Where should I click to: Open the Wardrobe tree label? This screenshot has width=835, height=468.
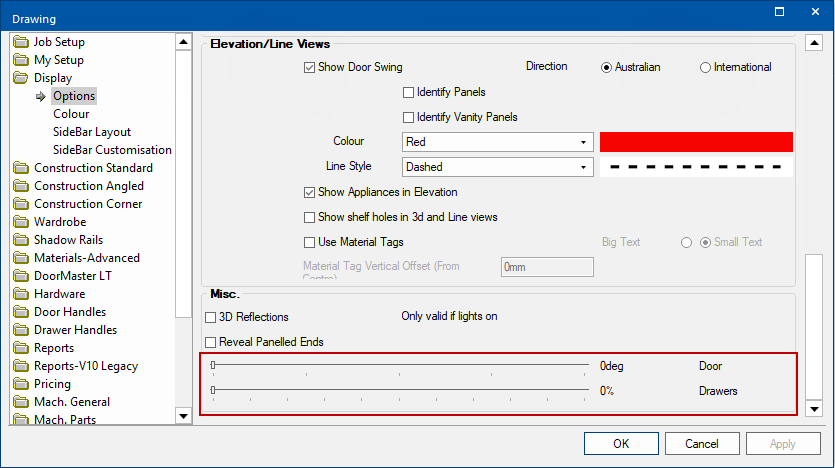[x=60, y=221]
